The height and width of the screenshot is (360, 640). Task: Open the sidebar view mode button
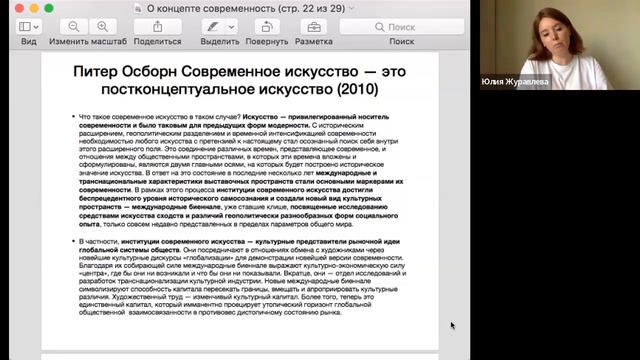click(x=24, y=27)
